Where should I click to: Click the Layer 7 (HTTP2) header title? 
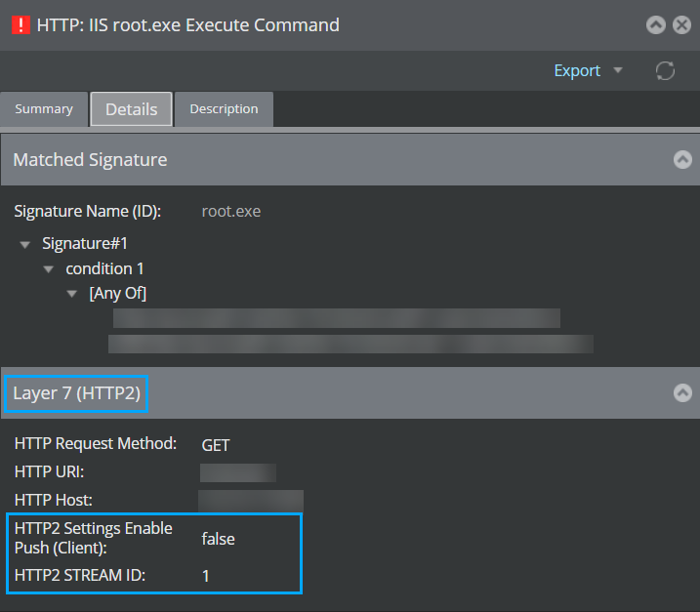[x=77, y=393]
